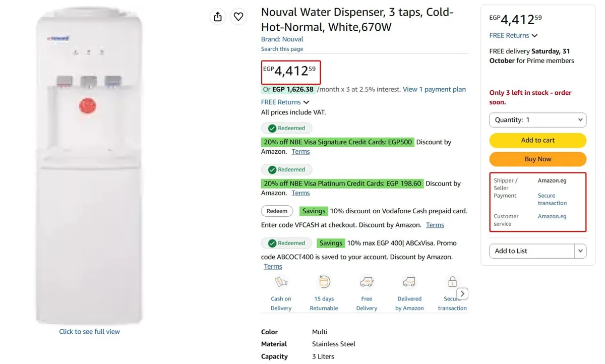Toggle Redeemed badge for Visa Signature offer
The width and height of the screenshot is (605, 364).
[x=286, y=128]
